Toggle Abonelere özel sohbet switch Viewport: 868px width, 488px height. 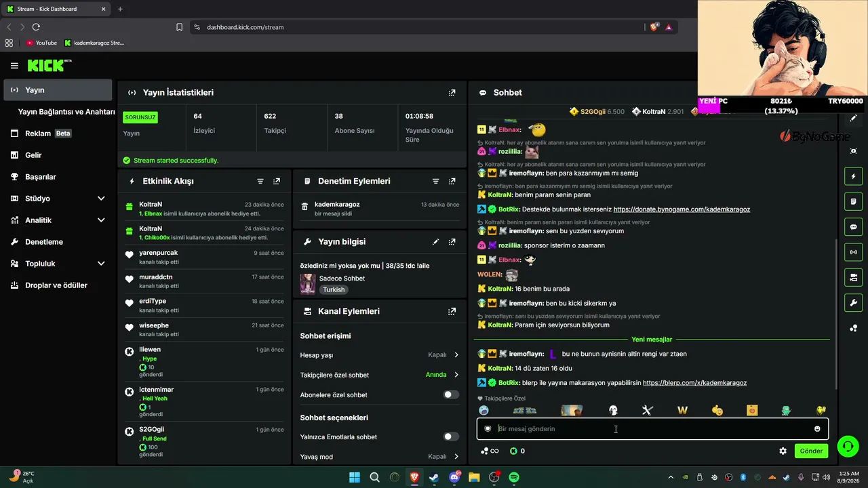click(x=451, y=395)
